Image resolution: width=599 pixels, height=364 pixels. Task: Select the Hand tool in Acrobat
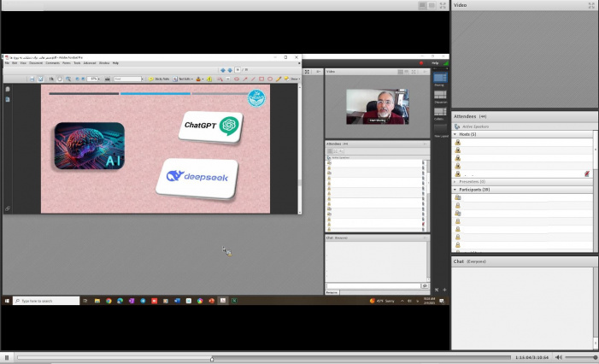tap(60, 79)
